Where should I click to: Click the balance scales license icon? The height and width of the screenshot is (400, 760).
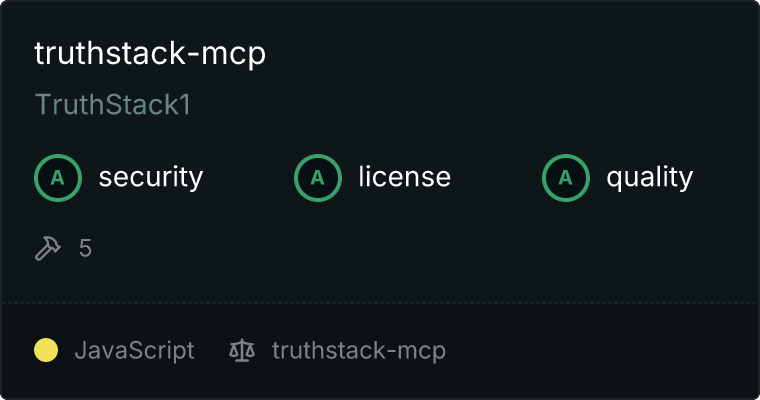pos(242,351)
